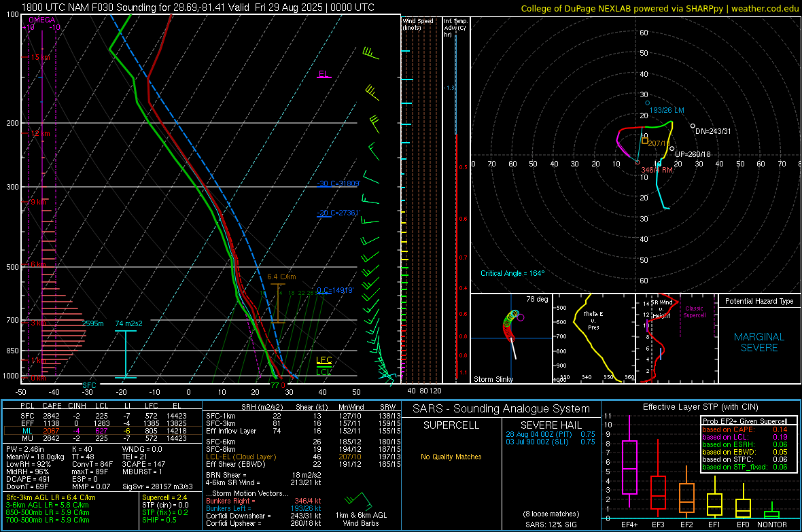Click the magenta EL level marker
The image size is (802, 532).
pyautogui.click(x=324, y=75)
